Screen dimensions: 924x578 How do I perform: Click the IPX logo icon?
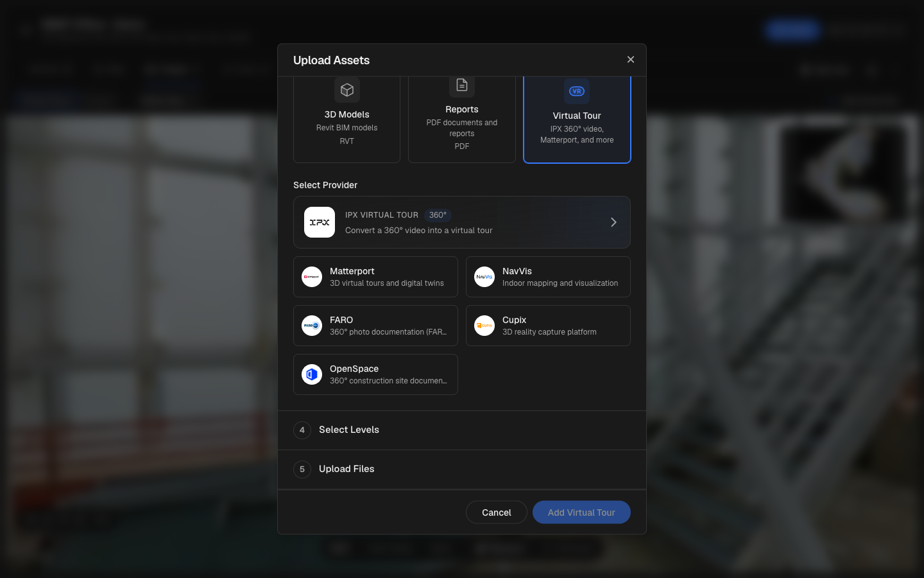coord(320,222)
